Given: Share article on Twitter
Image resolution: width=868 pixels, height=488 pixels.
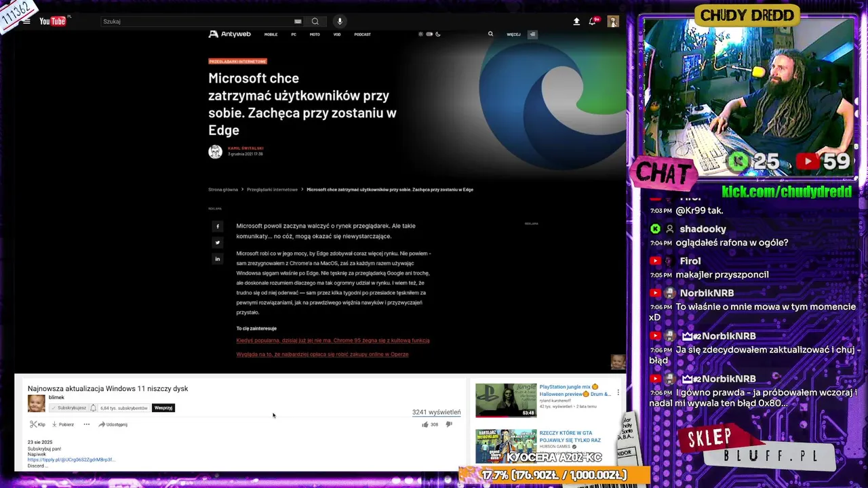Looking at the screenshot, I should (218, 243).
